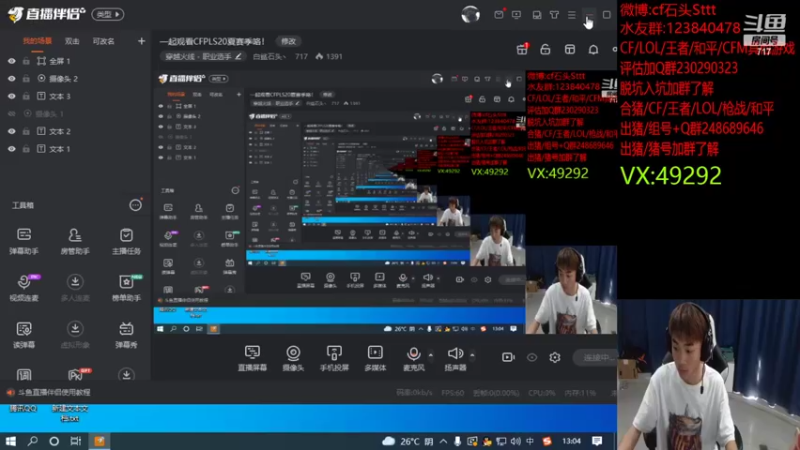Select the webcam source in the preview canvas

pyautogui.click(x=571, y=290)
